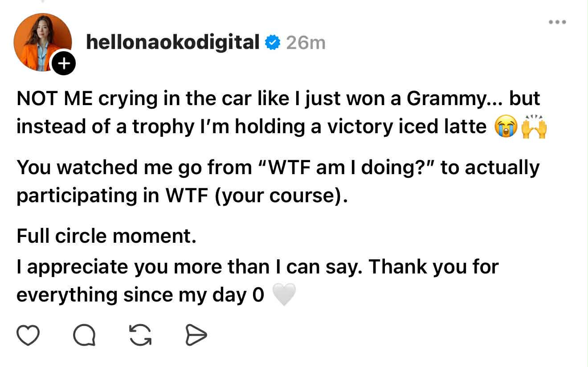Click the "participating in WTF (your course)" line
The width and height of the screenshot is (588, 367).
pos(182,196)
